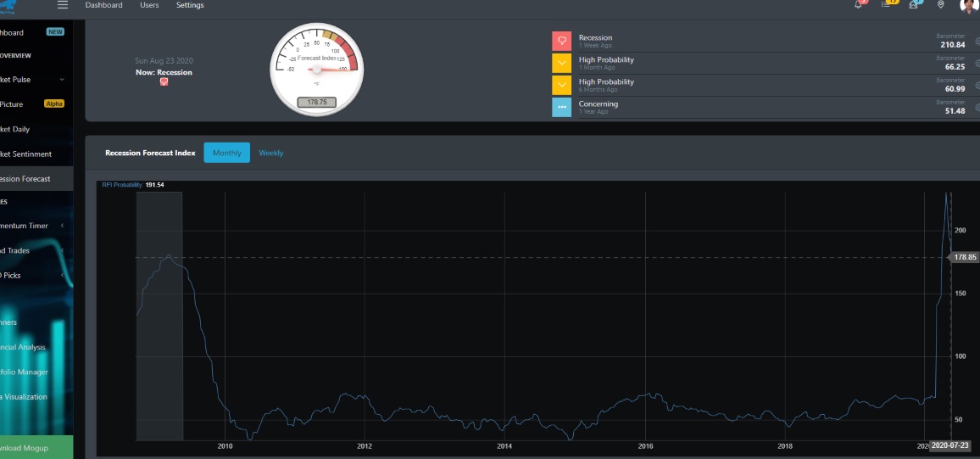Image resolution: width=980 pixels, height=459 pixels.
Task: Click the 178.85 price label on the chart axis
Action: coord(965,257)
